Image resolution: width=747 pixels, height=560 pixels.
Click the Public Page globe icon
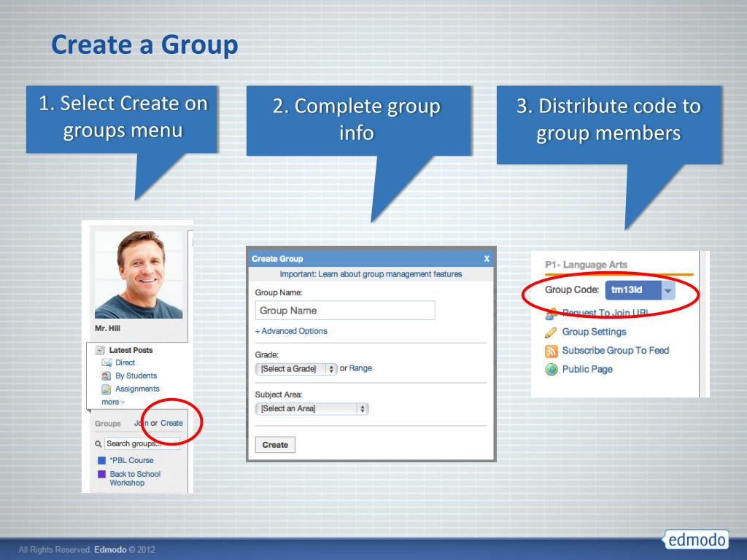551,370
